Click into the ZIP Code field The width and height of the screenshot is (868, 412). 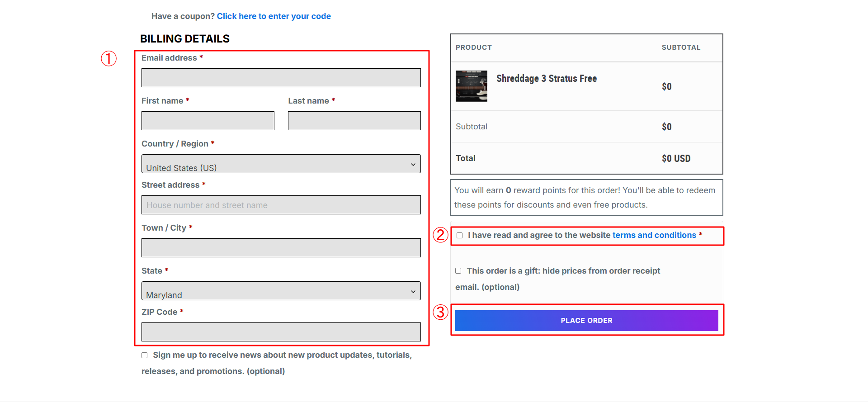281,332
